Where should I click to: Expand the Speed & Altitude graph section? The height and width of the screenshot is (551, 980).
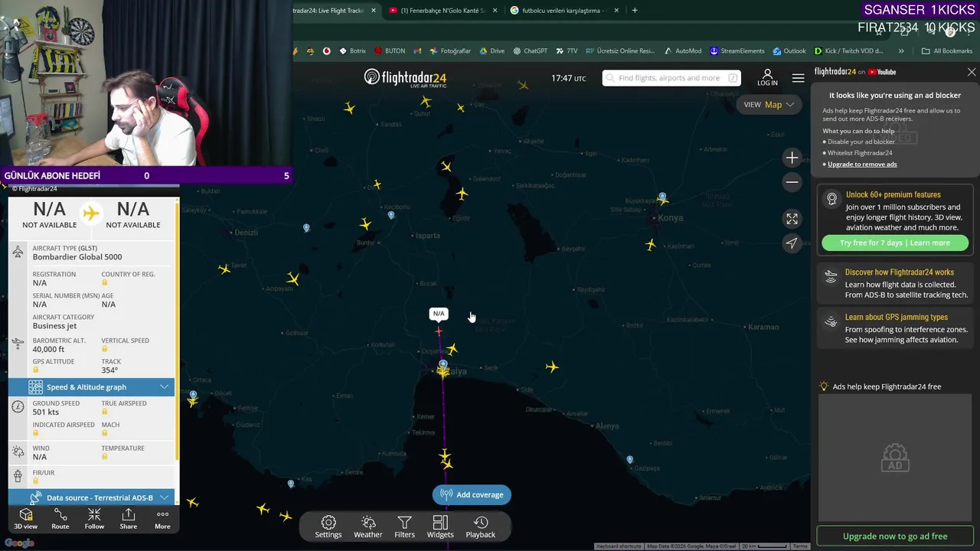92,387
